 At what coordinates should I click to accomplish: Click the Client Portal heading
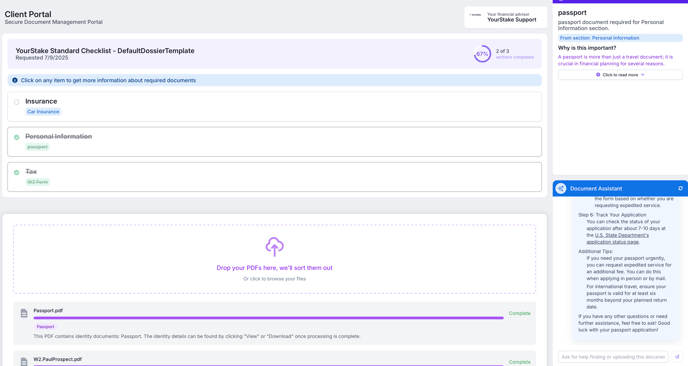(x=28, y=14)
